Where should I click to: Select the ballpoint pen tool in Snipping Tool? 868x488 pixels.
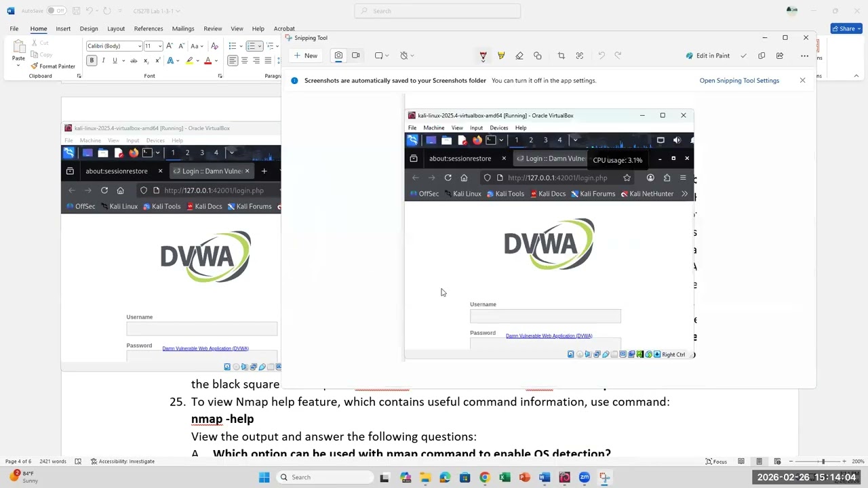pyautogui.click(x=483, y=56)
